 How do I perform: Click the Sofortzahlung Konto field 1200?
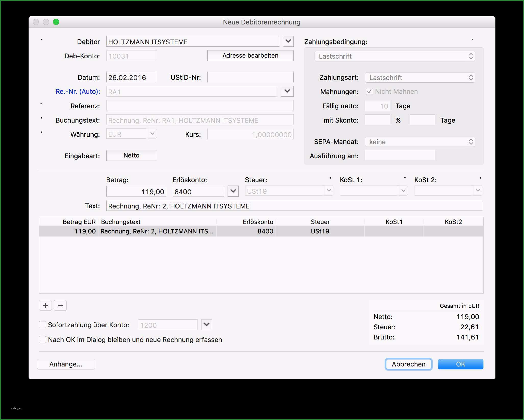click(x=168, y=325)
